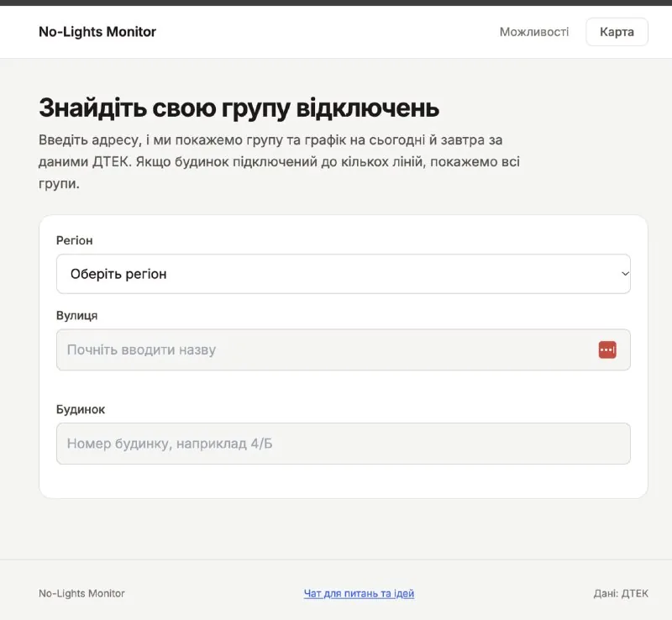This screenshot has height=620, width=672.
Task: Open the Карта button in header
Action: pos(617,32)
